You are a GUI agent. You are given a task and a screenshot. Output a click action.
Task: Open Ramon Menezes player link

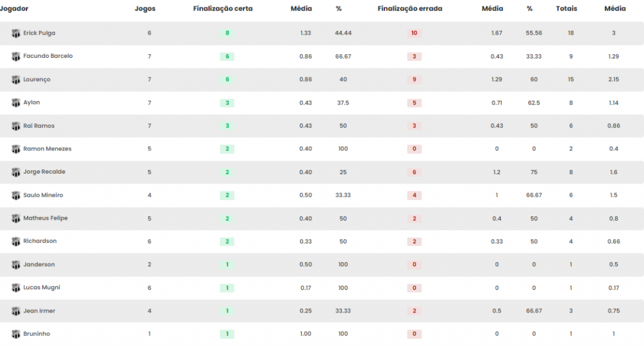[x=47, y=148]
